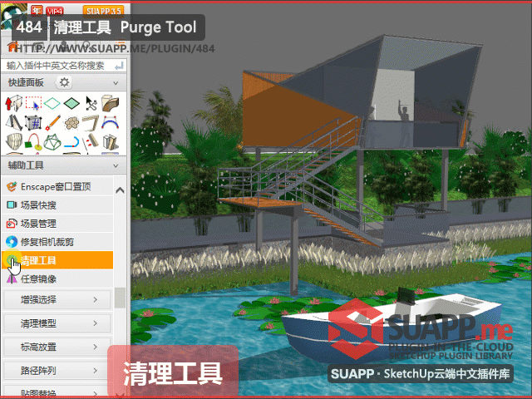Screen dimensions: 532x399
Task: Click the red 年 badge
Action: pyautogui.click(x=37, y=10)
